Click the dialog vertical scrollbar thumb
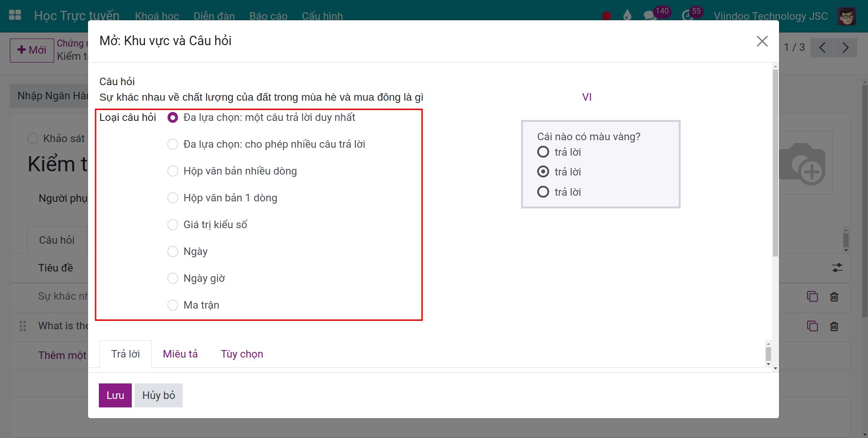868x438 pixels. [x=775, y=163]
